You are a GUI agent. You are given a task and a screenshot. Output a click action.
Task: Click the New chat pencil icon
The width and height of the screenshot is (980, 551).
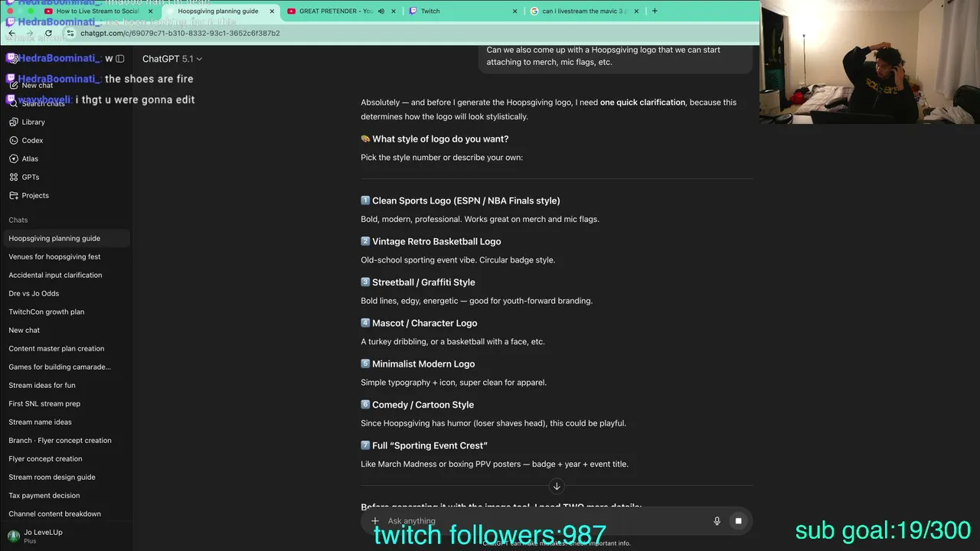coord(14,85)
